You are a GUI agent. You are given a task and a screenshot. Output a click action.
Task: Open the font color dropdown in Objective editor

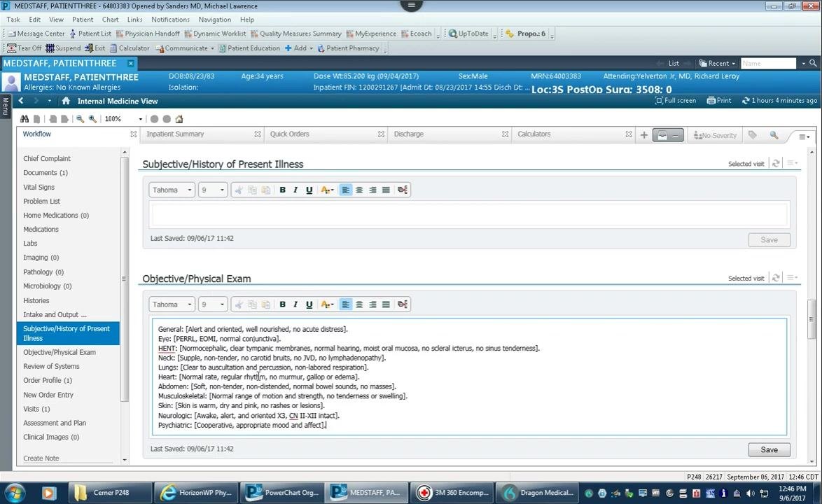[332, 304]
